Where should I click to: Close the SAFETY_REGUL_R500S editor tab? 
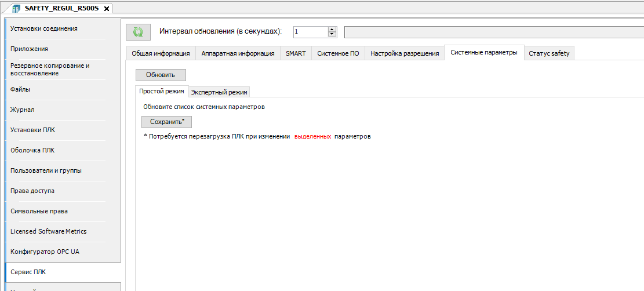[x=106, y=8]
